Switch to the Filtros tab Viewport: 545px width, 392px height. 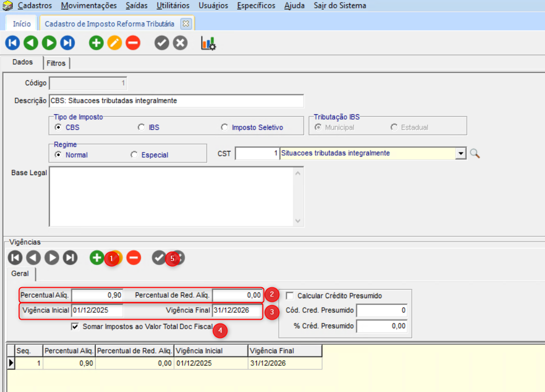(x=56, y=63)
